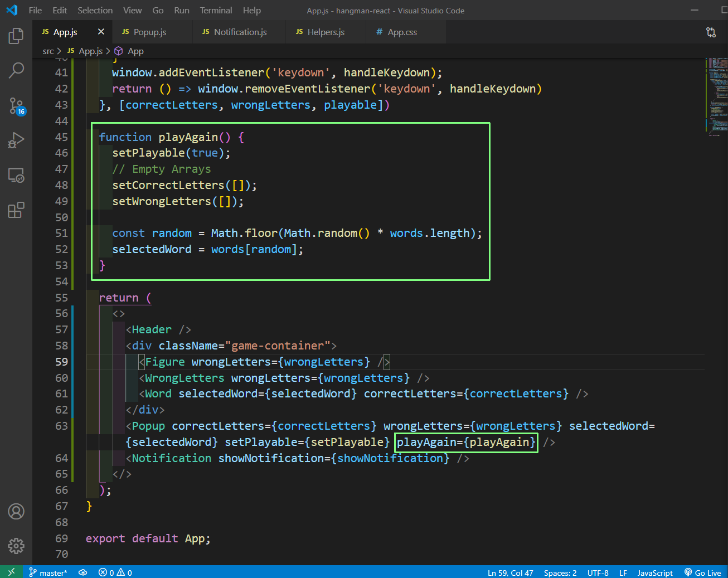Click selectedWord = words[random] line
The height and width of the screenshot is (578, 728).
(x=208, y=249)
